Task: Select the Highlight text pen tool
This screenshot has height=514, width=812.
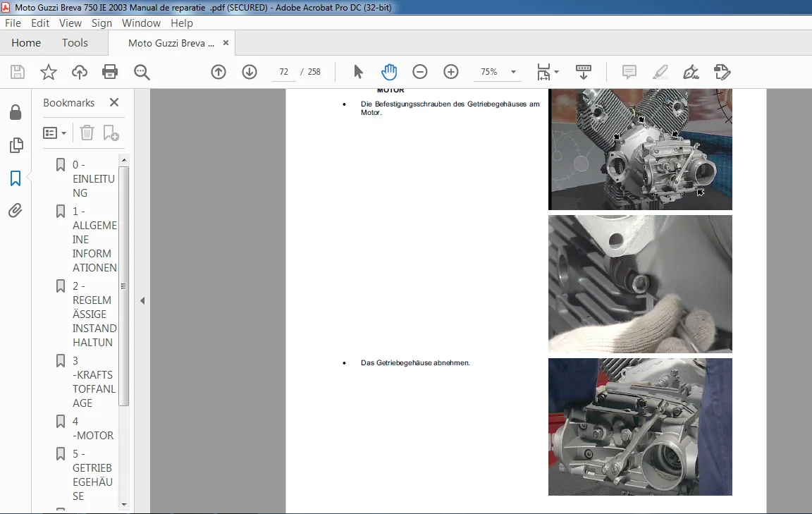Action: [660, 72]
